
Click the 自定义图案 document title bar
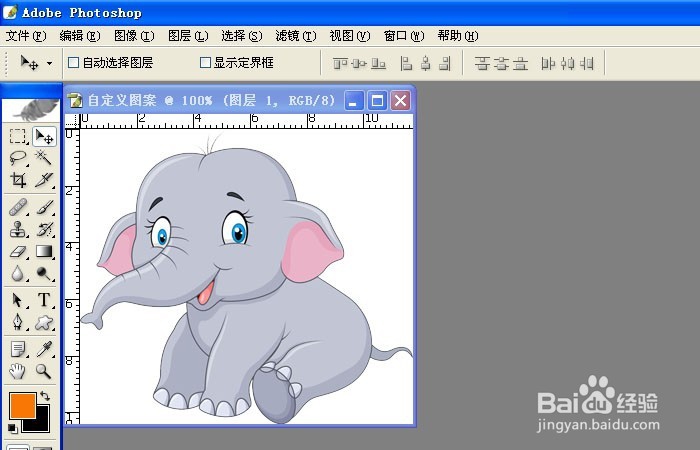click(240, 100)
